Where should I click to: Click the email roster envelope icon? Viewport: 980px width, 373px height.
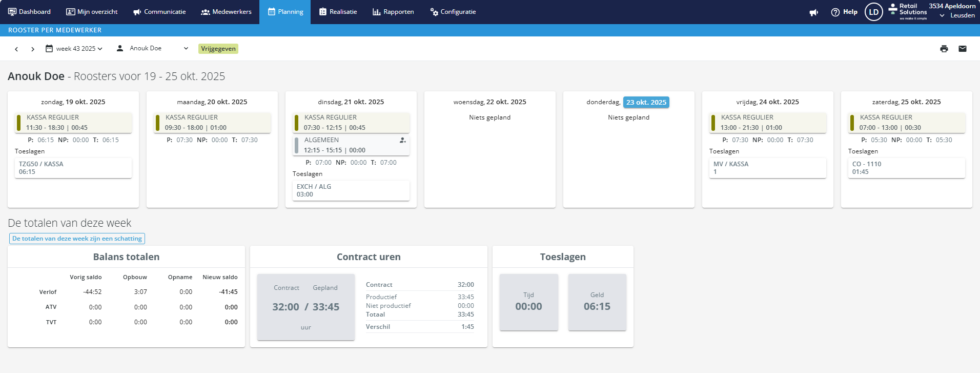click(962, 49)
